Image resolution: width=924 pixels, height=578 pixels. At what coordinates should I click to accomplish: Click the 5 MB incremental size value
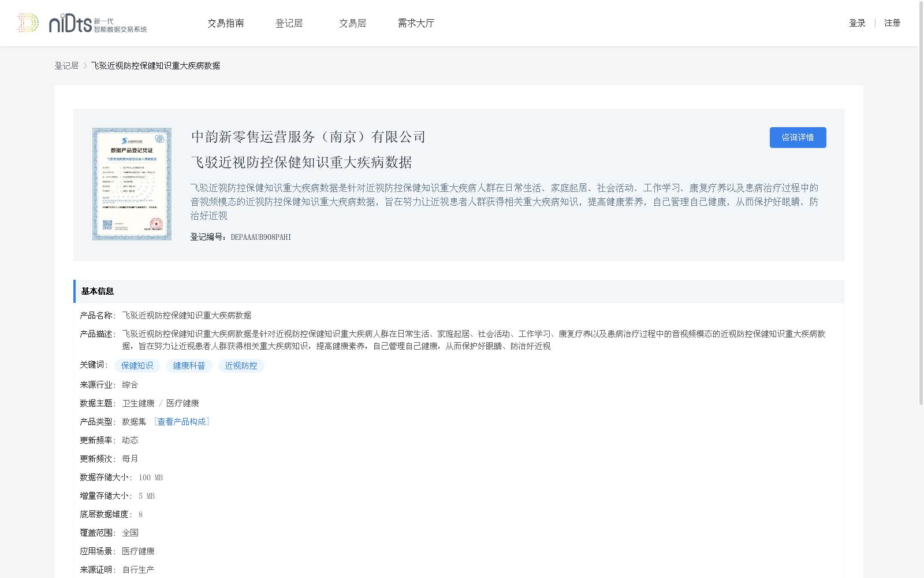click(x=147, y=496)
